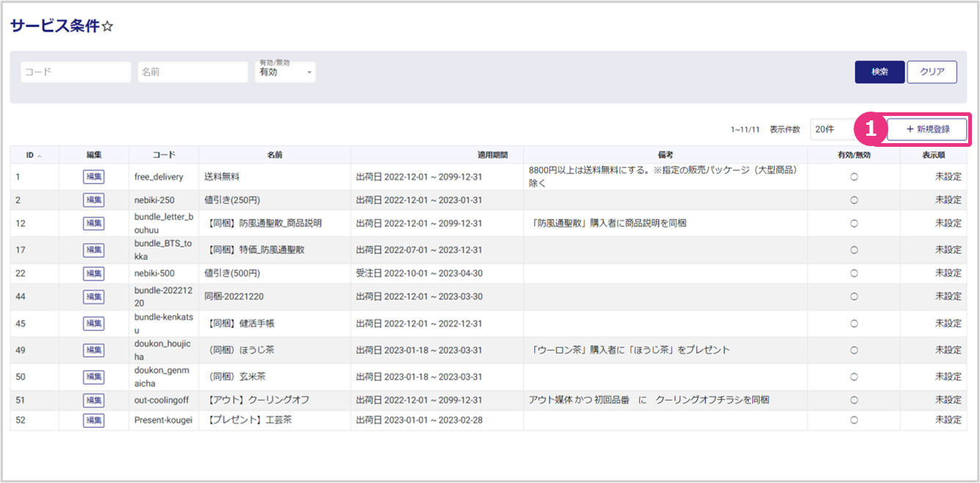Screen dimensions: 980x483
Task: Click into the 名前 search field
Action: 192,72
